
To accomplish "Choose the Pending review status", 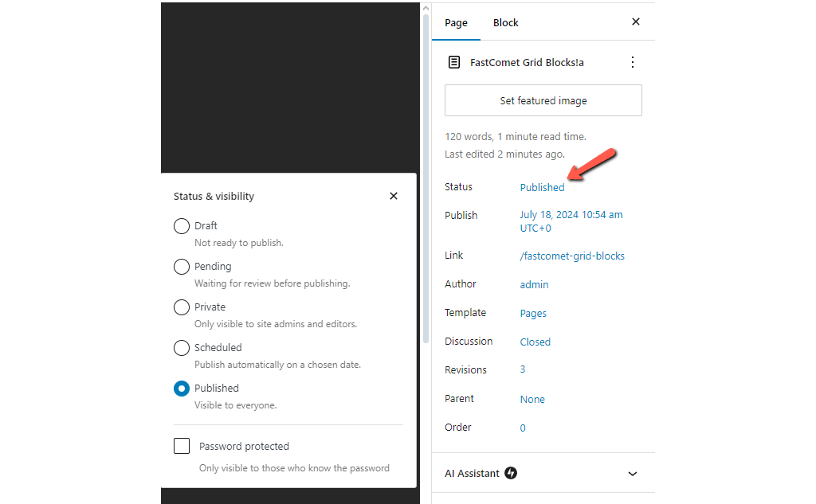I will click(181, 267).
